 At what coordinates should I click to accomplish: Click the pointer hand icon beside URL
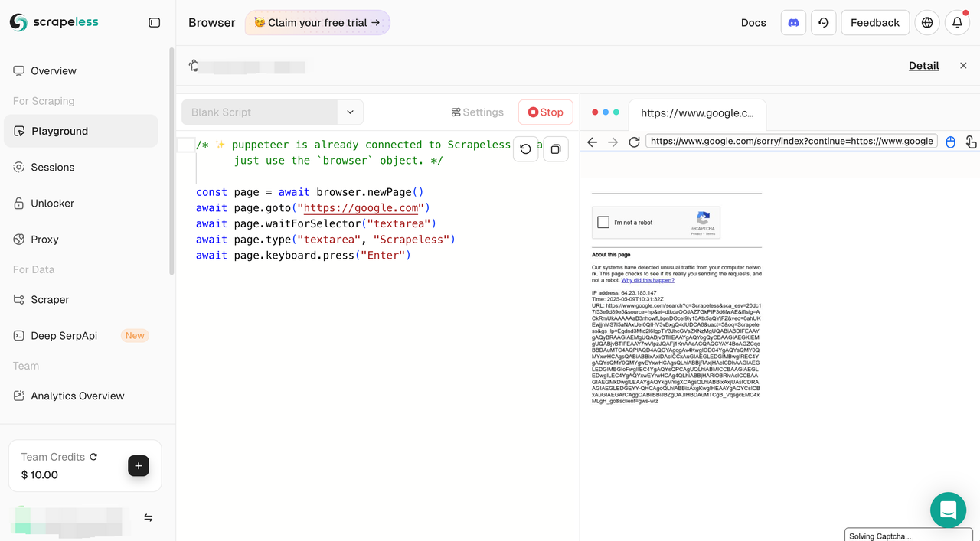pos(971,142)
